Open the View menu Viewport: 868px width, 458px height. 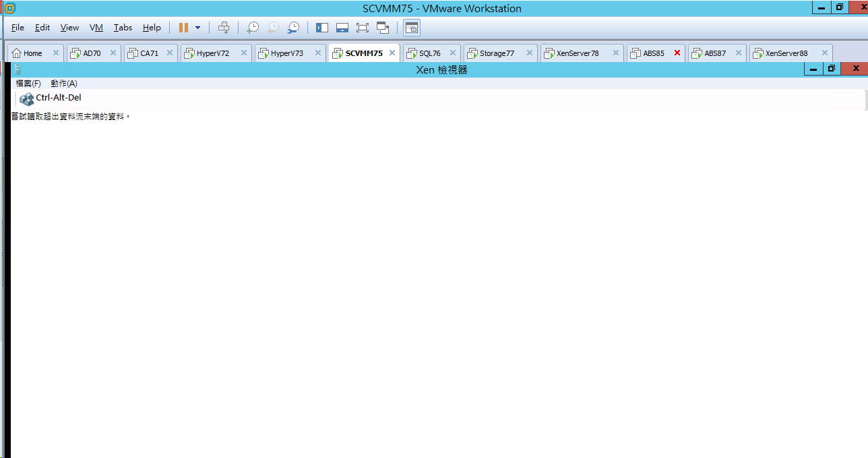tap(69, 28)
